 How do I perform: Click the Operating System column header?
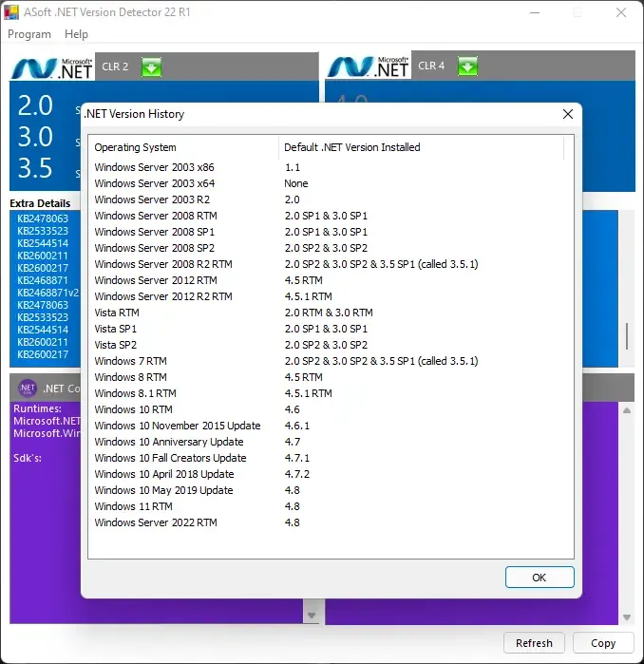(183, 147)
